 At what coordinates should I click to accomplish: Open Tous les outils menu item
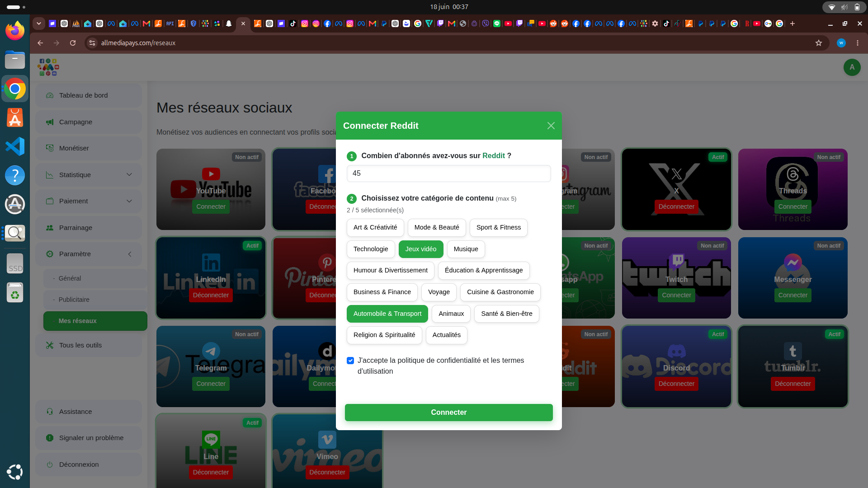[x=89, y=345]
